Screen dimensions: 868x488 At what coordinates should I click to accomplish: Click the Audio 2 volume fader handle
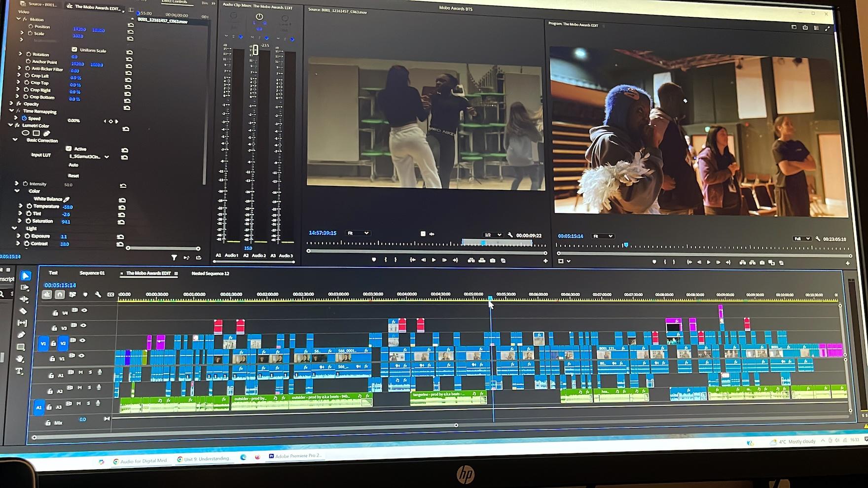[255, 50]
